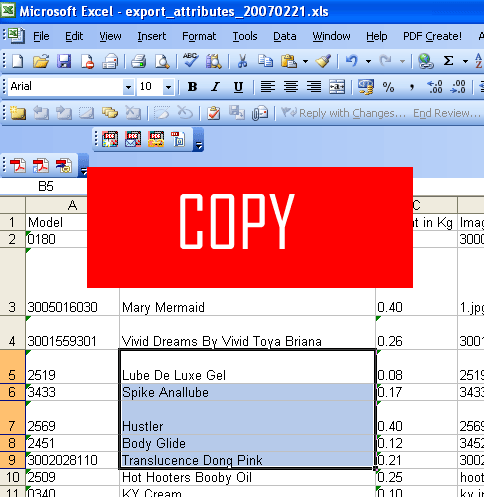
Task: Click the Format Painter brush icon
Action: pos(323,62)
